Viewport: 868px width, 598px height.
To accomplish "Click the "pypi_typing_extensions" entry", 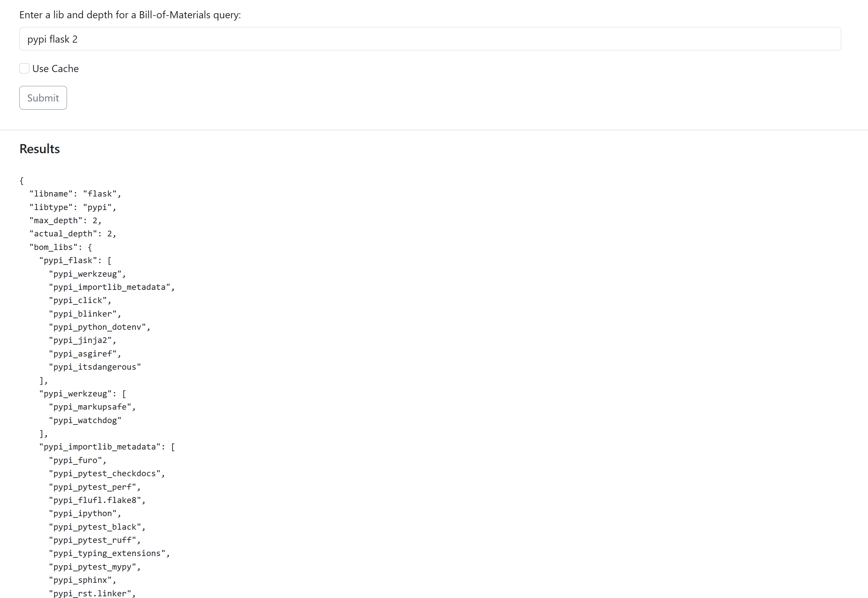I will click(x=109, y=553).
